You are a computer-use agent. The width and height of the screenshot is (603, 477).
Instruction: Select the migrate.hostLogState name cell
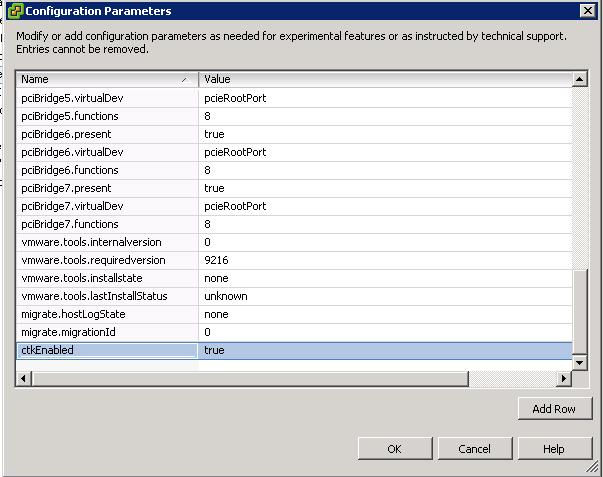(107, 314)
